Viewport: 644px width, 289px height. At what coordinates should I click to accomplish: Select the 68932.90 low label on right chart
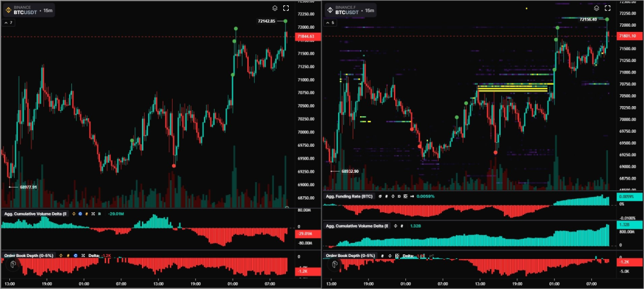(350, 171)
